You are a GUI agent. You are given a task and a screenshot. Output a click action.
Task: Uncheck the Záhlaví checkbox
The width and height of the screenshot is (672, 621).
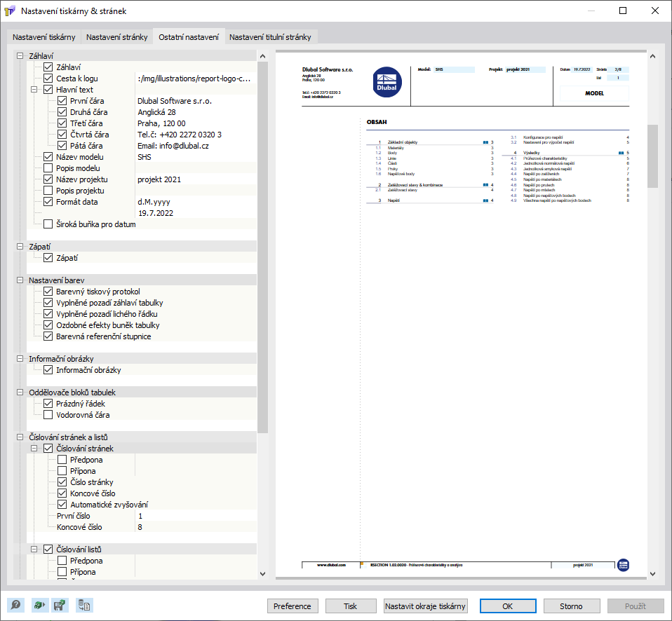[x=48, y=67]
